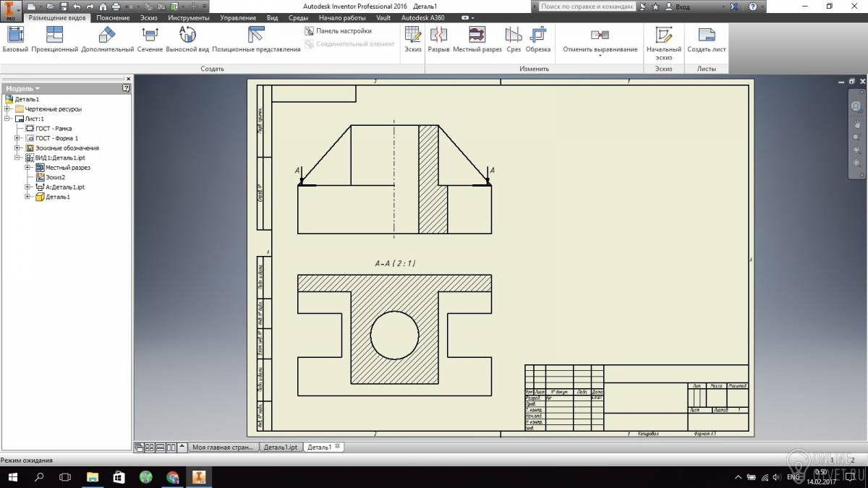The width and height of the screenshot is (868, 488).
Task: Activate the Сечение section tool
Action: pyautogui.click(x=150, y=39)
